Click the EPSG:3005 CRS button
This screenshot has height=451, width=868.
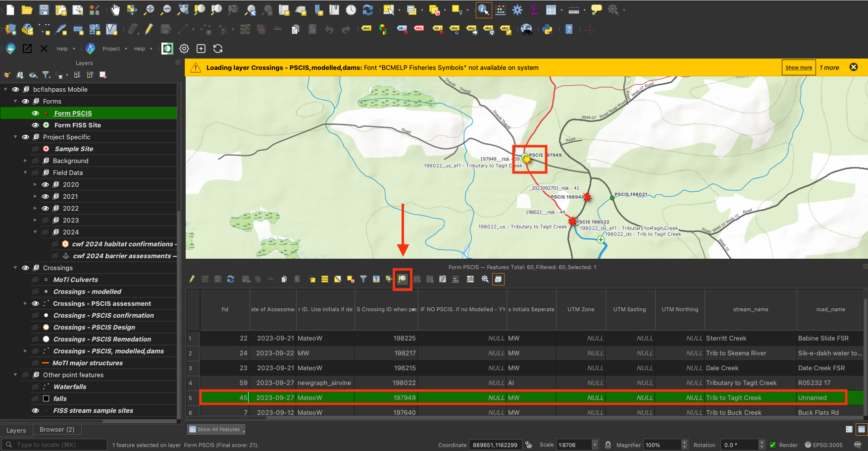tap(823, 445)
